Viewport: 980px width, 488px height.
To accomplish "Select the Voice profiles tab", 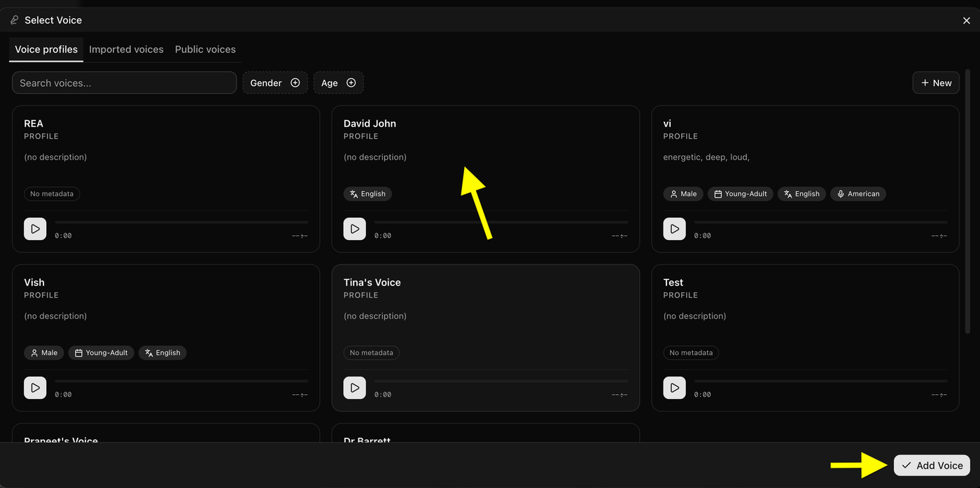I will (46, 50).
